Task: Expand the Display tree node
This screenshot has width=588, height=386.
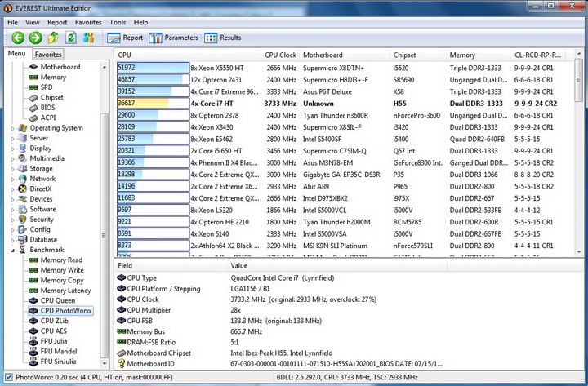Action: click(x=13, y=149)
